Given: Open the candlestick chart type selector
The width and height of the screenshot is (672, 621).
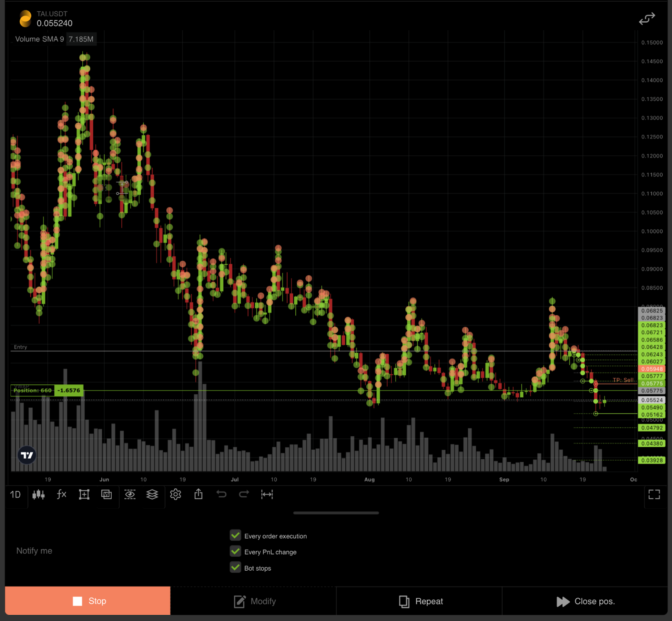Looking at the screenshot, I should [39, 495].
